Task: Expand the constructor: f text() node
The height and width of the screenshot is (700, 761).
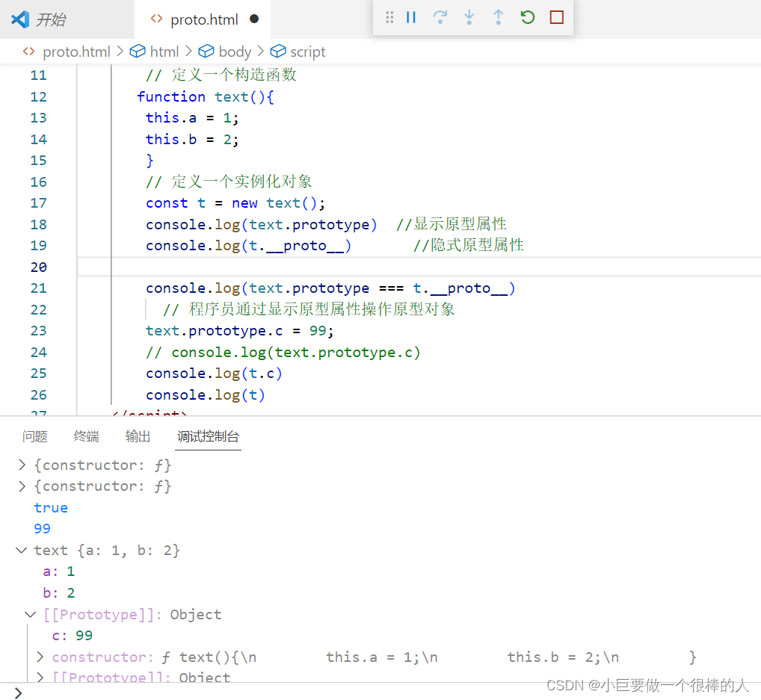Action: (40, 657)
